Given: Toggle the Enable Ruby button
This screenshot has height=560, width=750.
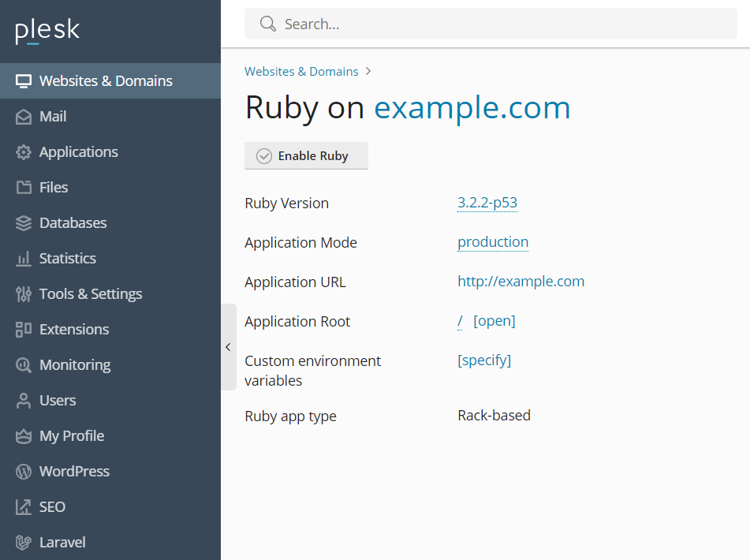Looking at the screenshot, I should [x=306, y=156].
